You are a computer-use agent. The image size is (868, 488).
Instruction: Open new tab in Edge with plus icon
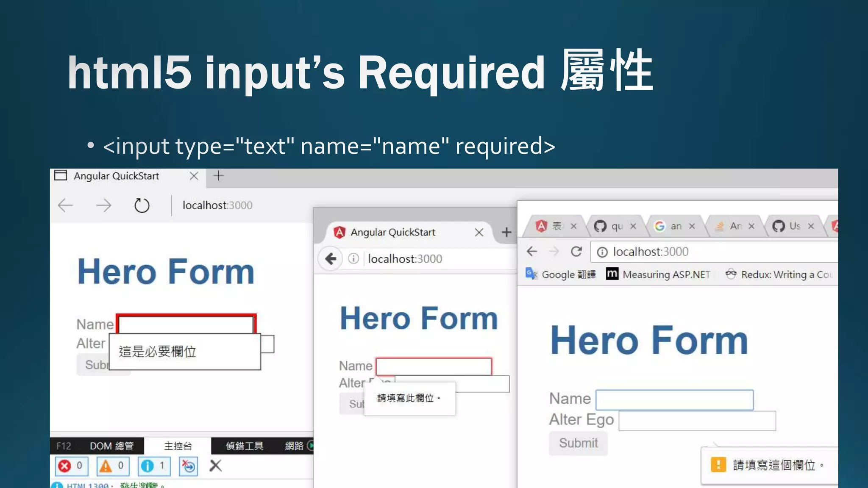(x=218, y=176)
